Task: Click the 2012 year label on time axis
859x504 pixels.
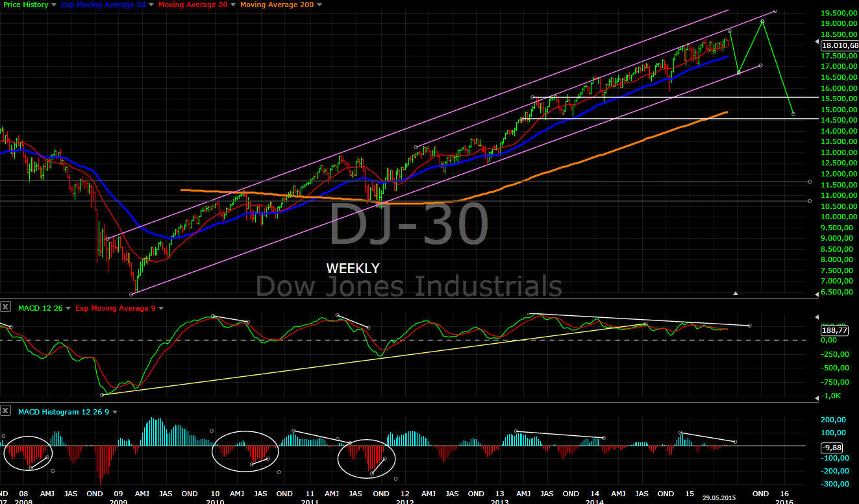Action: (x=405, y=501)
